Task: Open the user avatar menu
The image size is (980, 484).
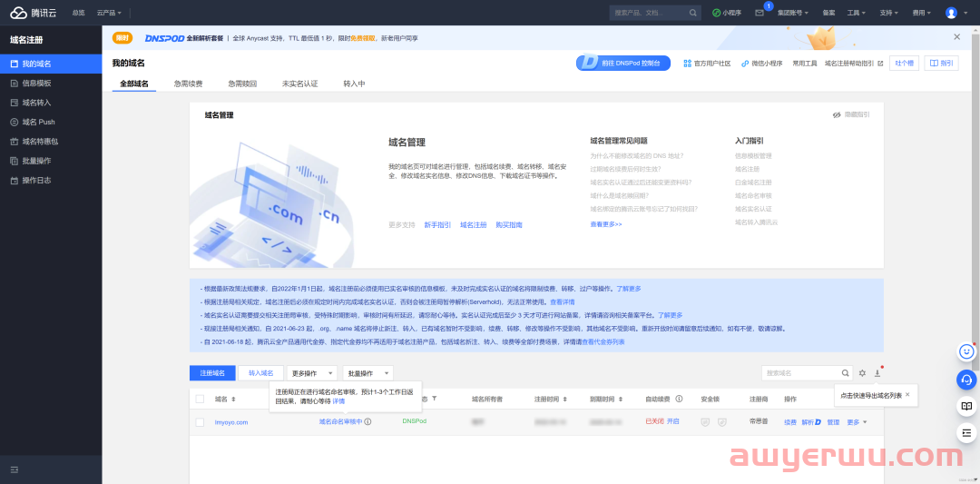Action: click(951, 13)
